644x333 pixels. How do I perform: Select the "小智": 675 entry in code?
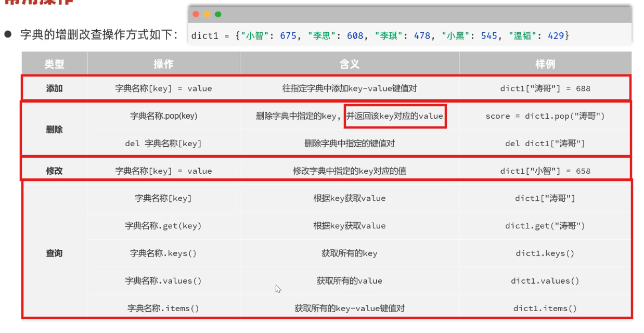coord(268,36)
